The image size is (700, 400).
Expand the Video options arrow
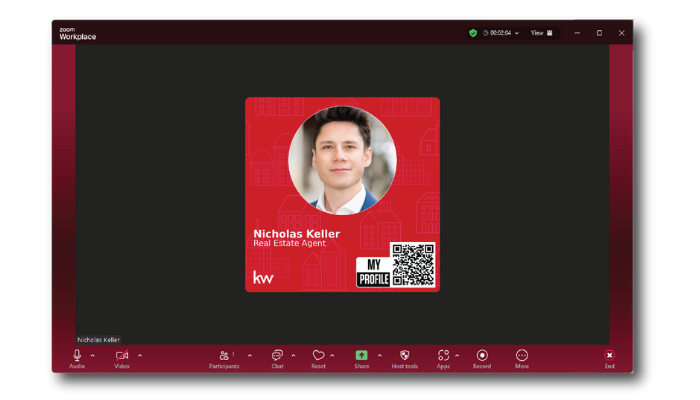point(140,356)
